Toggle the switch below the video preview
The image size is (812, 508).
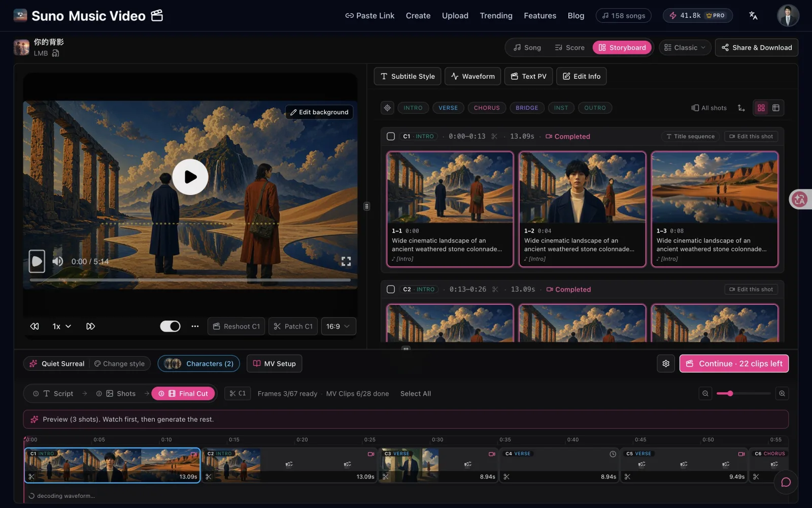click(x=170, y=326)
